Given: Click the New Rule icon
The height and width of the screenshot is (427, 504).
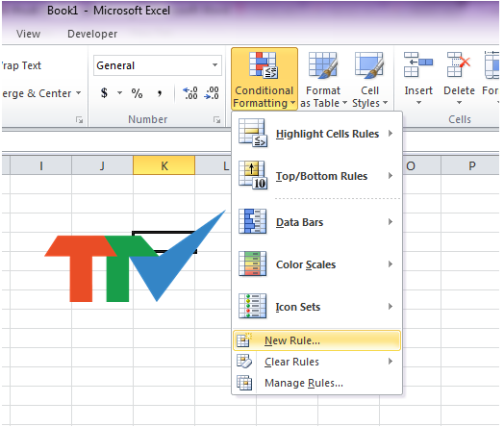Looking at the screenshot, I should 243,340.
